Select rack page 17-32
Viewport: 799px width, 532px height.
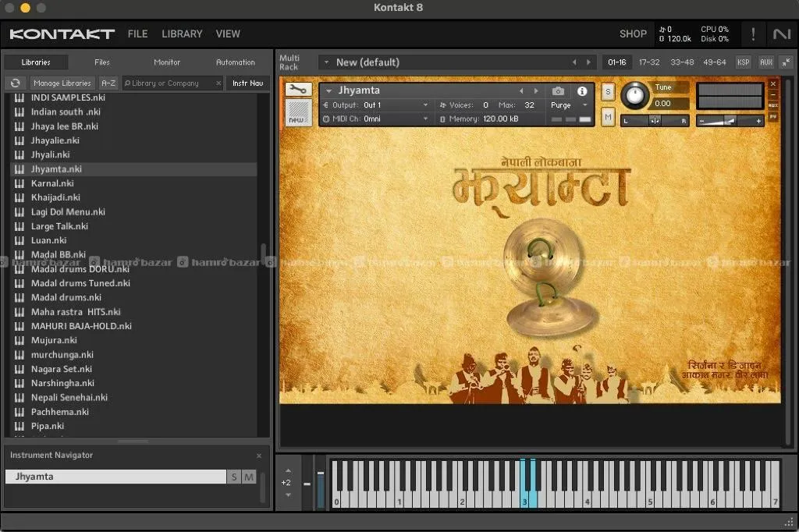coord(649,62)
